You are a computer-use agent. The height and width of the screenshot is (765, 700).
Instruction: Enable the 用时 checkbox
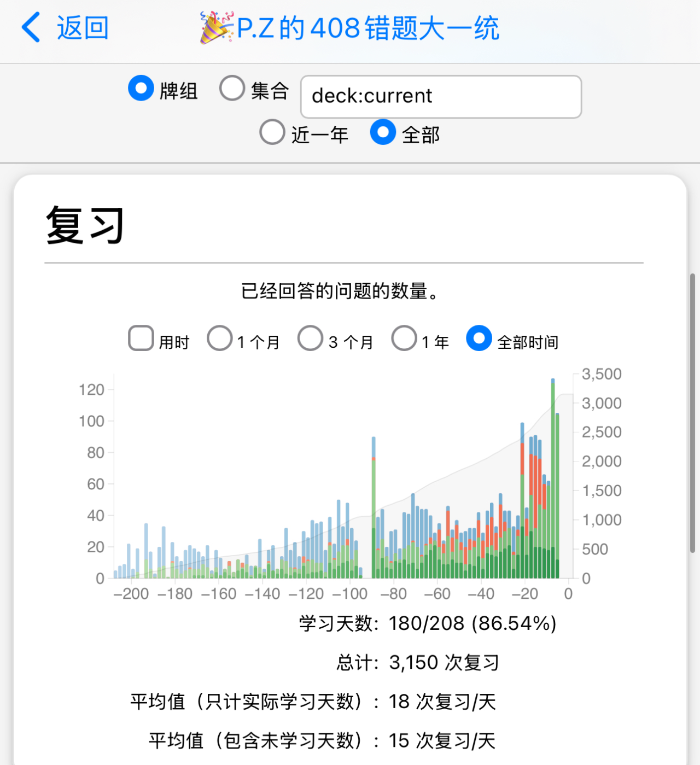pyautogui.click(x=141, y=338)
